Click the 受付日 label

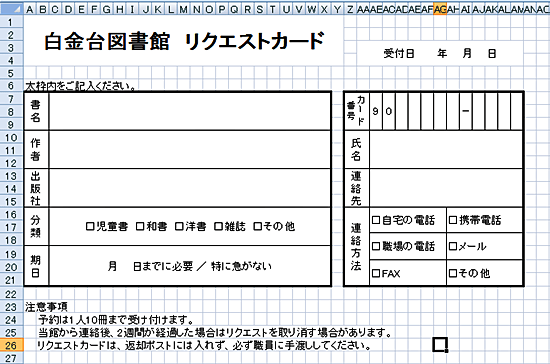[399, 54]
